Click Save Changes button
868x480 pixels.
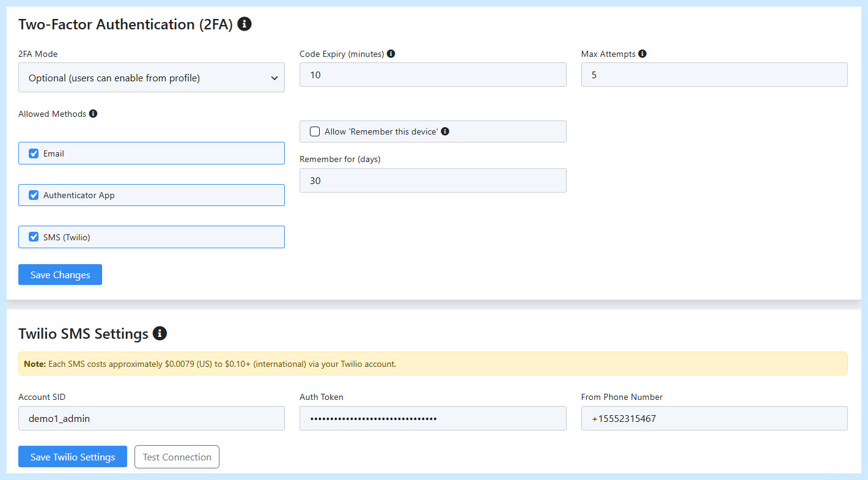tap(60, 275)
